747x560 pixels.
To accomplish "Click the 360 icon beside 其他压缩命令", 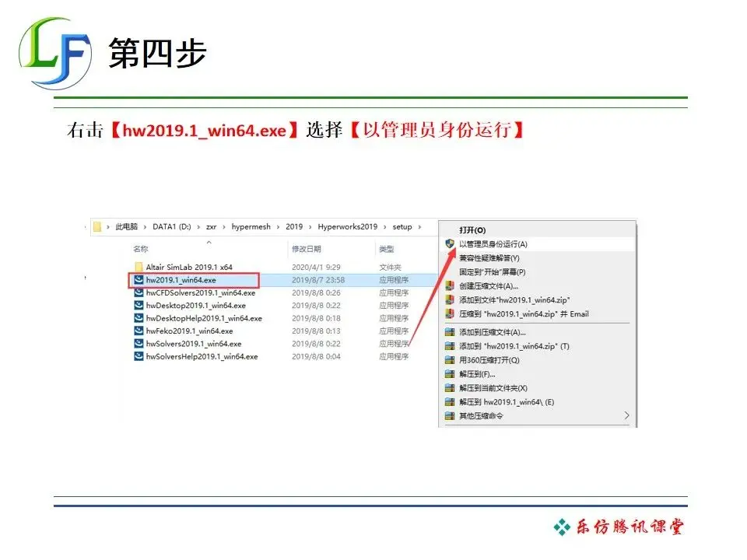I will point(450,415).
